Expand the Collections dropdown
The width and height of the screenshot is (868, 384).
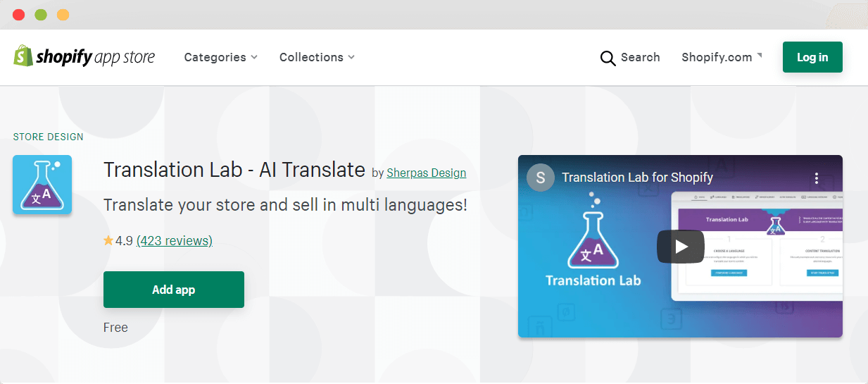(317, 57)
